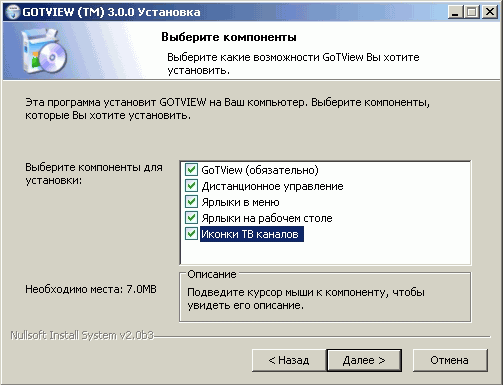Go back with the Назад button

tap(289, 360)
